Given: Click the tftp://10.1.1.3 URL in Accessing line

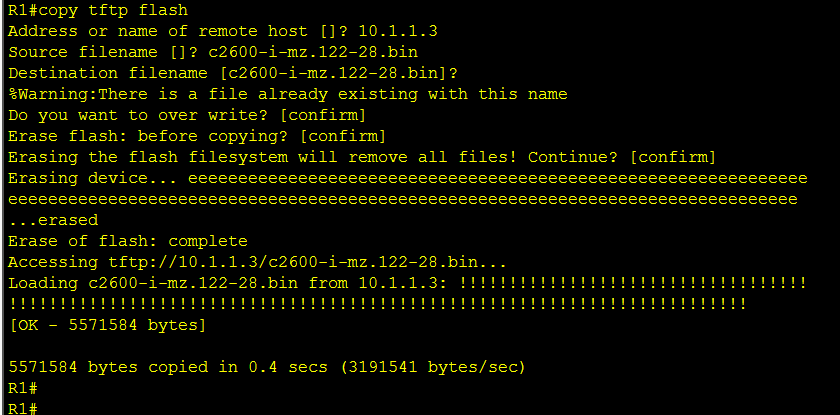Looking at the screenshot, I should click(183, 262).
